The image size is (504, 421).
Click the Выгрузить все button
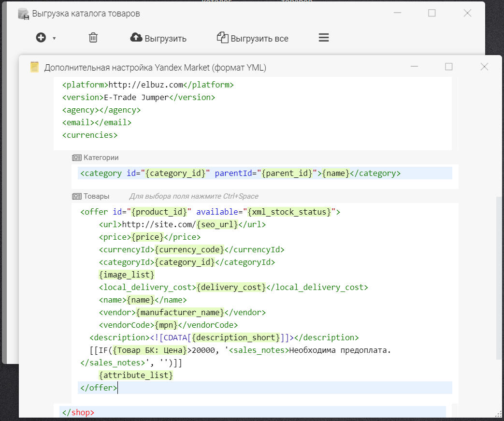click(253, 38)
